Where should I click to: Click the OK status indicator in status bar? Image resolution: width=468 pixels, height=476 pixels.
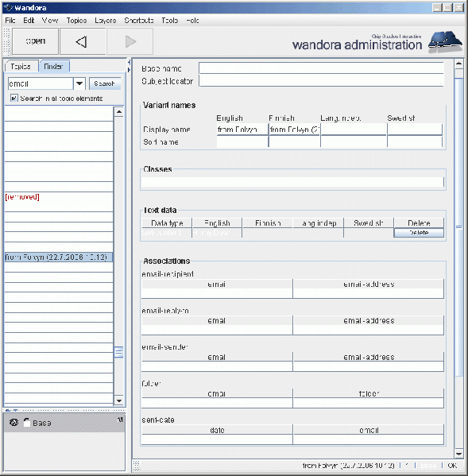point(452,466)
